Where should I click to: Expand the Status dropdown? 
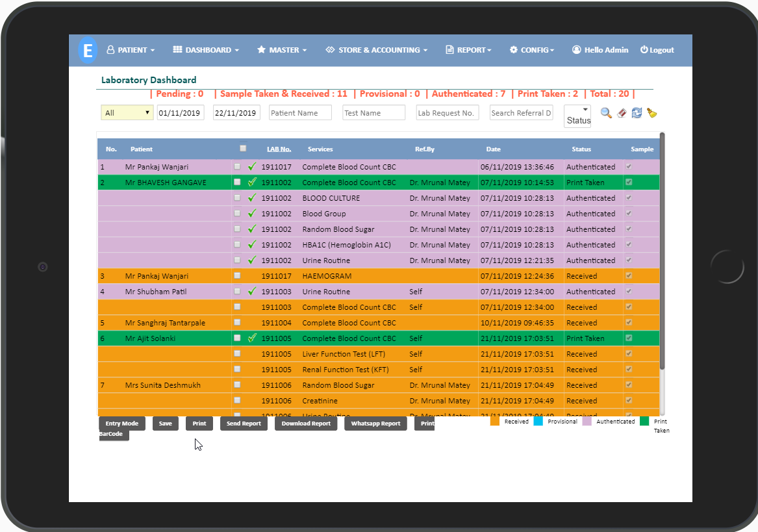coord(577,116)
